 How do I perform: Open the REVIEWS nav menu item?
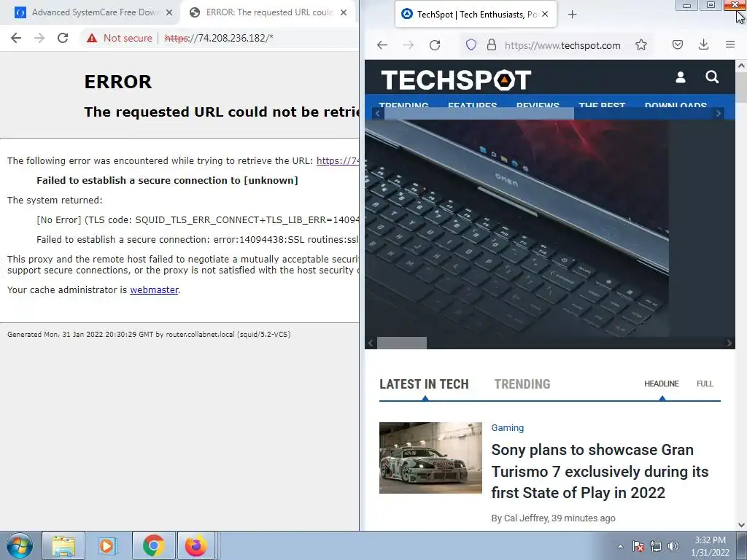pos(538,105)
